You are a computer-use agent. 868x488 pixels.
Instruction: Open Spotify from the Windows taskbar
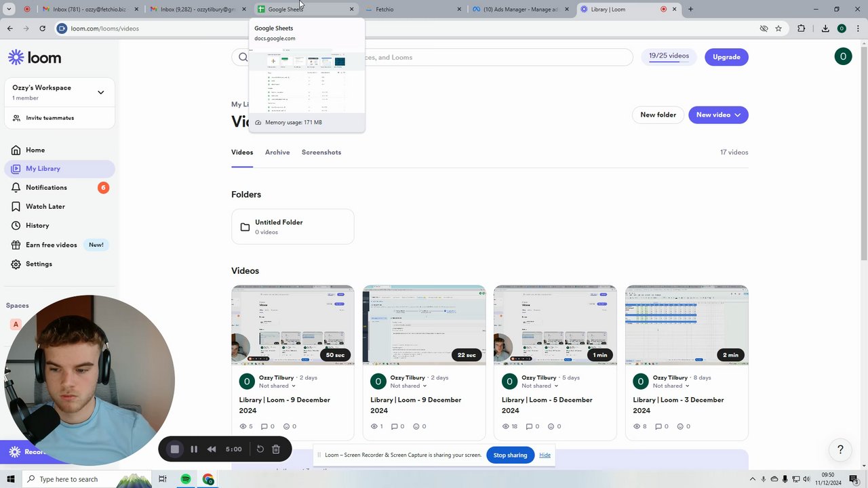click(x=186, y=479)
